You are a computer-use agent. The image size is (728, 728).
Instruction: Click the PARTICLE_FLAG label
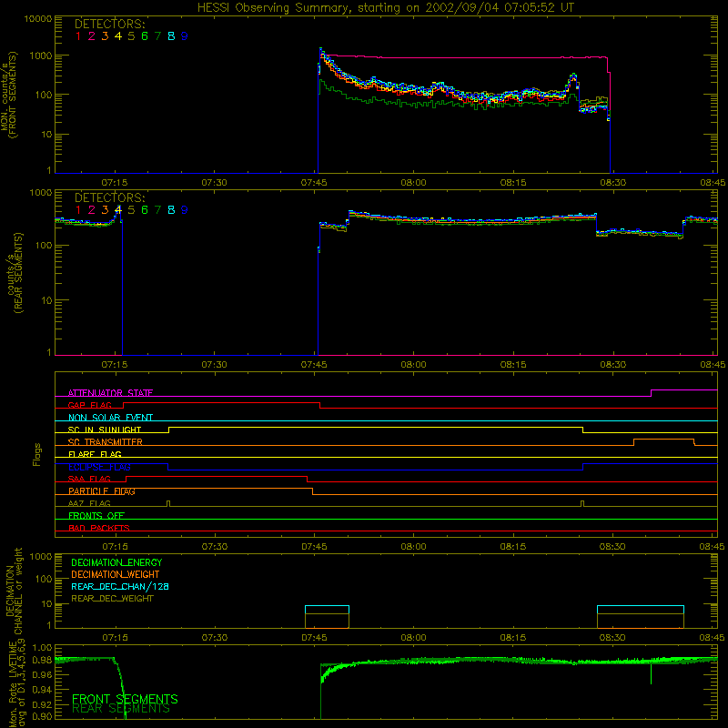(x=102, y=490)
